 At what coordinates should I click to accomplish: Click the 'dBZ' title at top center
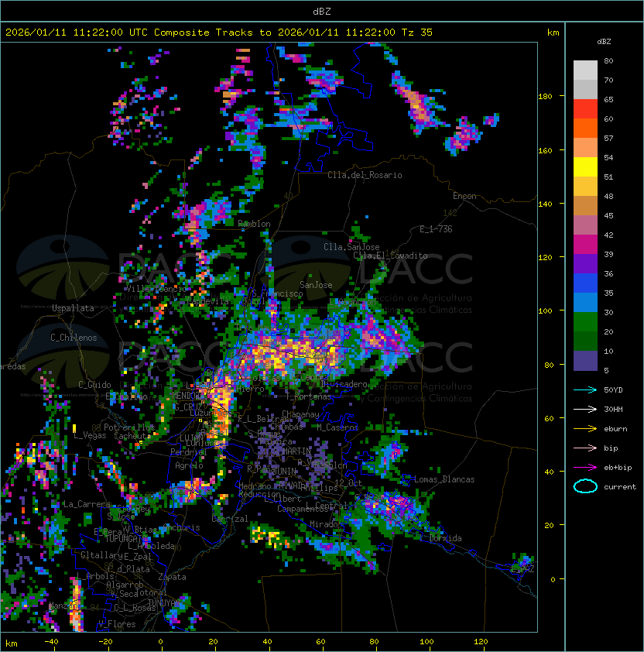click(x=322, y=11)
